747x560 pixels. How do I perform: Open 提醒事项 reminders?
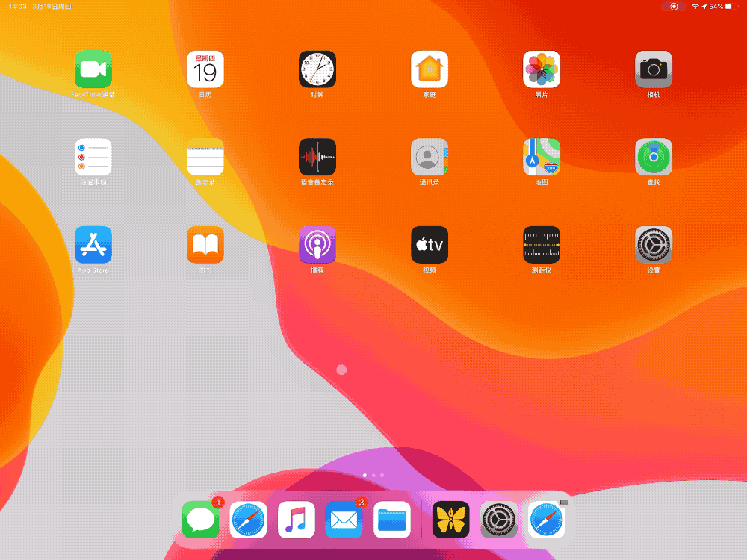click(x=93, y=158)
